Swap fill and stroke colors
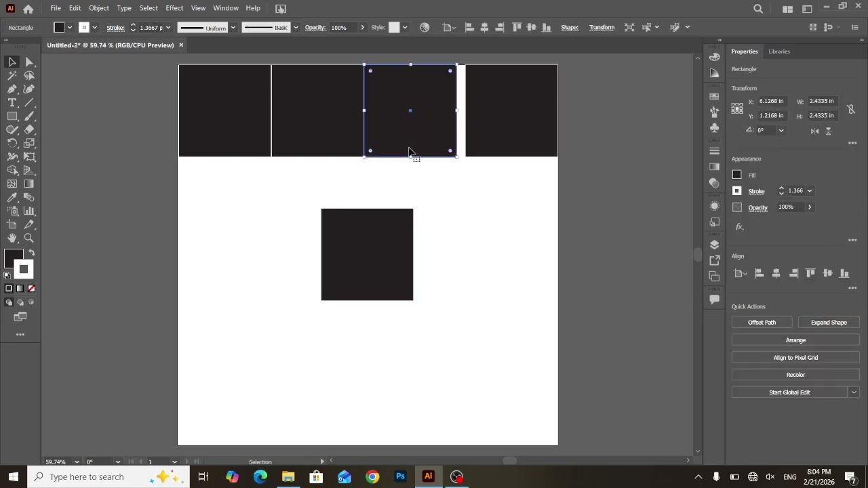Image resolution: width=868 pixels, height=488 pixels. [32, 253]
